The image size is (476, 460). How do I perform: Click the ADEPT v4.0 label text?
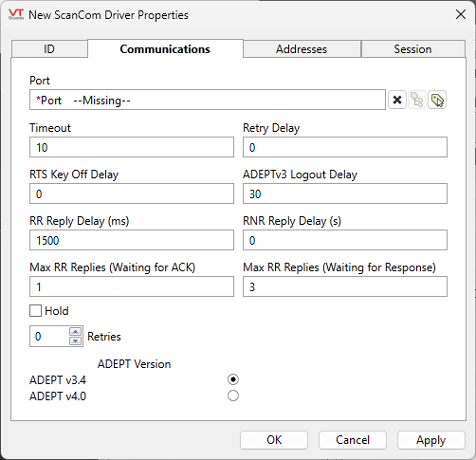pyautogui.click(x=58, y=396)
